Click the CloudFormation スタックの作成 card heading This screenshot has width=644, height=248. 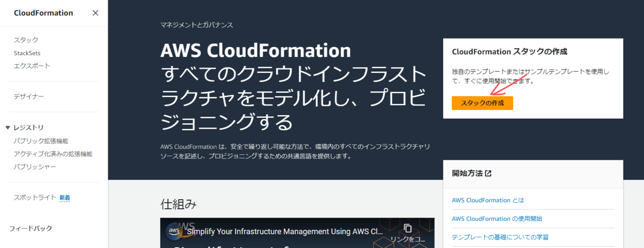pos(510,52)
